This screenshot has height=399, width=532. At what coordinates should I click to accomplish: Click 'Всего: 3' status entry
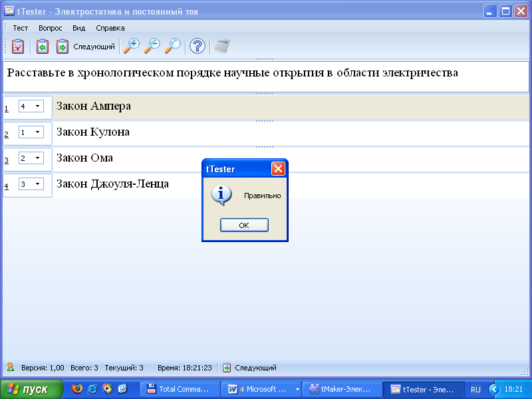pos(84,368)
